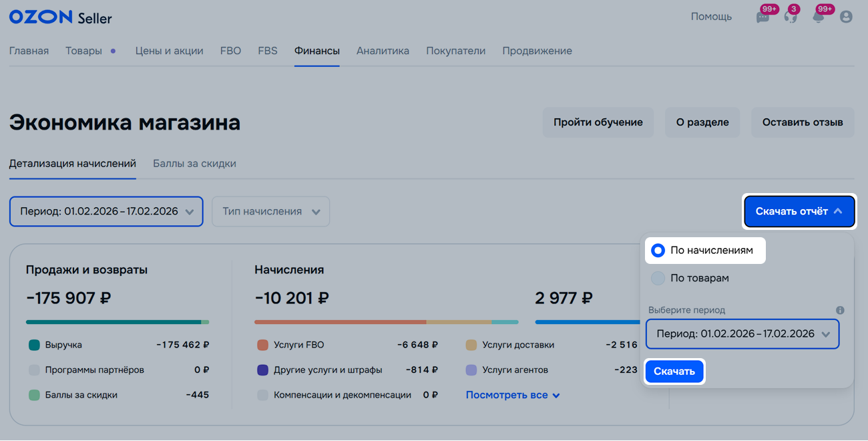Click the Услуги FBO legend color square
The height and width of the screenshot is (441, 868).
click(262, 345)
